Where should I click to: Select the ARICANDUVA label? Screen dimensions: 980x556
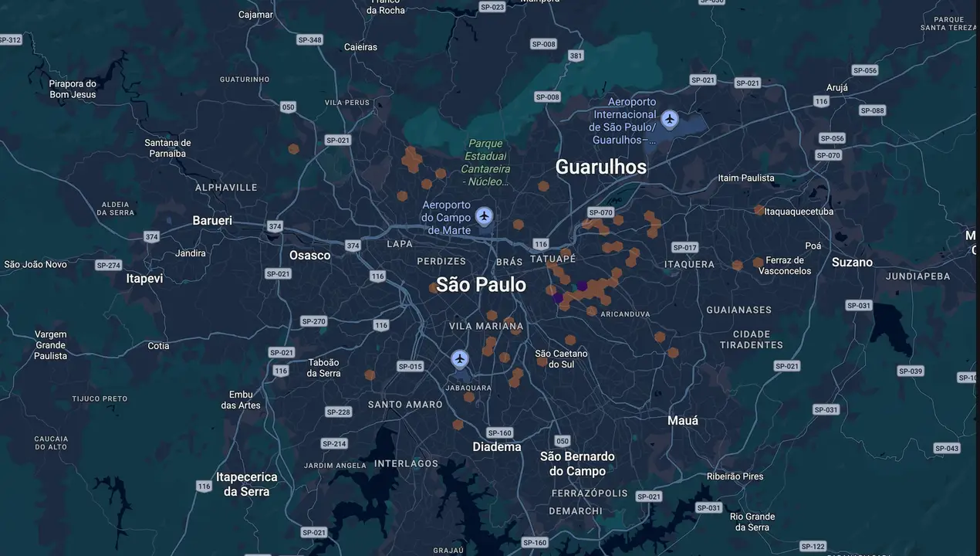click(x=625, y=314)
